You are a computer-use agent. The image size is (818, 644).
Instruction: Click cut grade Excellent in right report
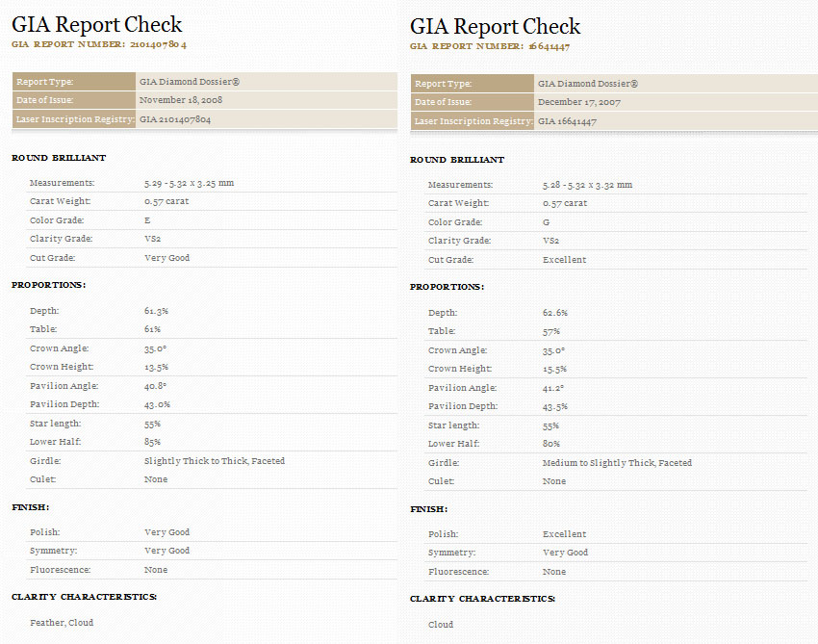tap(565, 260)
